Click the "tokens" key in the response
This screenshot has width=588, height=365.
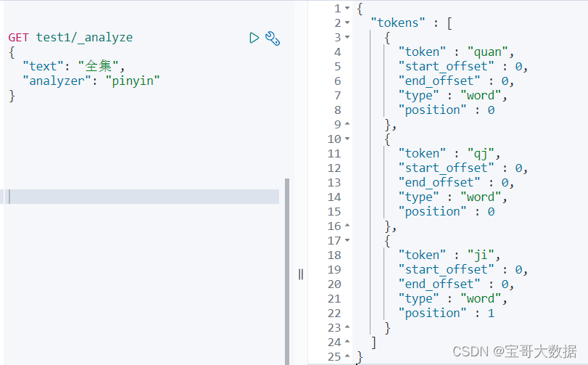[x=398, y=23]
